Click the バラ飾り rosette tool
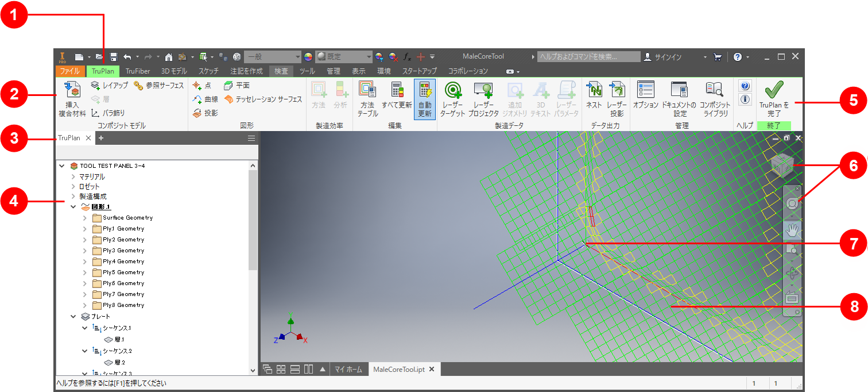This screenshot has height=392, width=868. [x=108, y=113]
